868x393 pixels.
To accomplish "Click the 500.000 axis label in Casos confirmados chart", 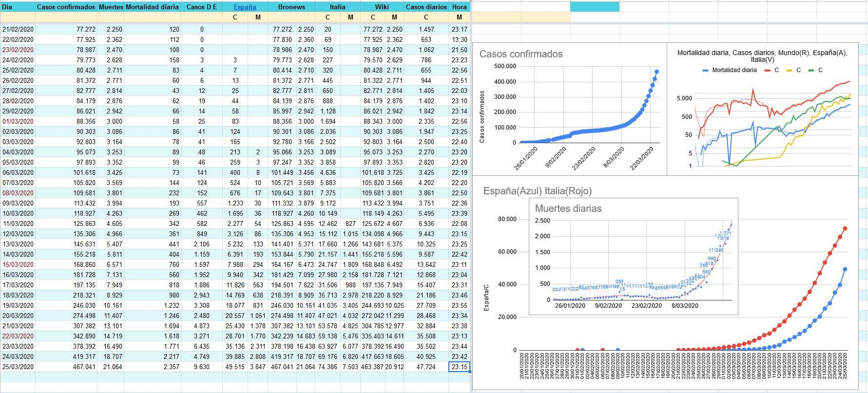I will coord(505,66).
